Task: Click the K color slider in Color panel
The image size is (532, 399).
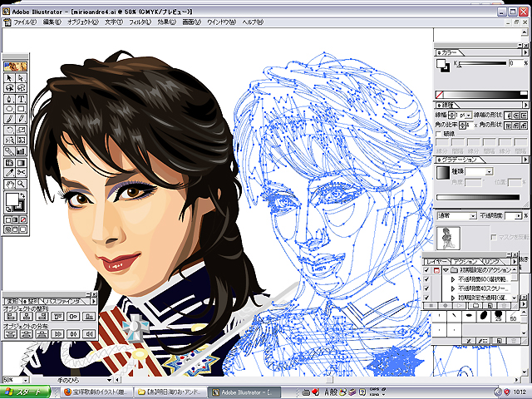Action: coord(482,64)
